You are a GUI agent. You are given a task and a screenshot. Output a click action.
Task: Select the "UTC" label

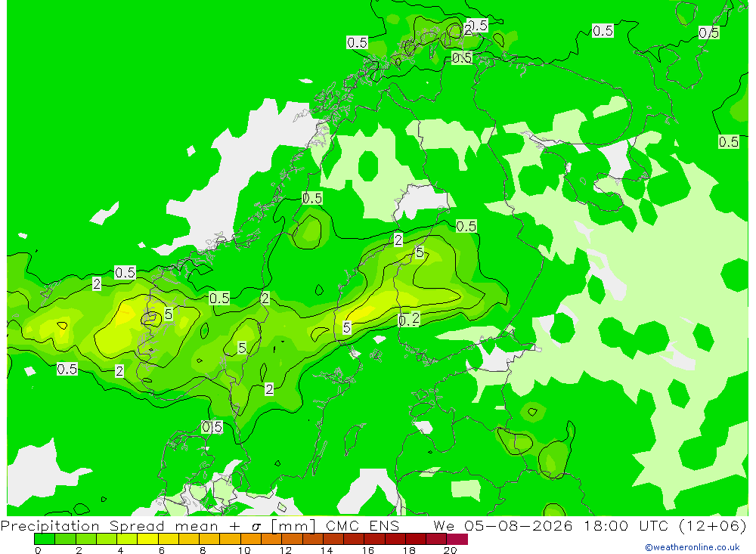[x=655, y=525]
